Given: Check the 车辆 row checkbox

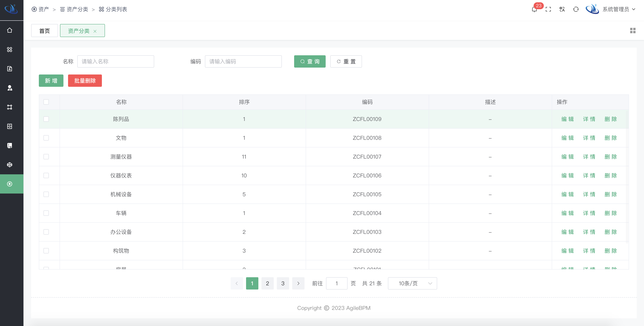Looking at the screenshot, I should [x=46, y=213].
